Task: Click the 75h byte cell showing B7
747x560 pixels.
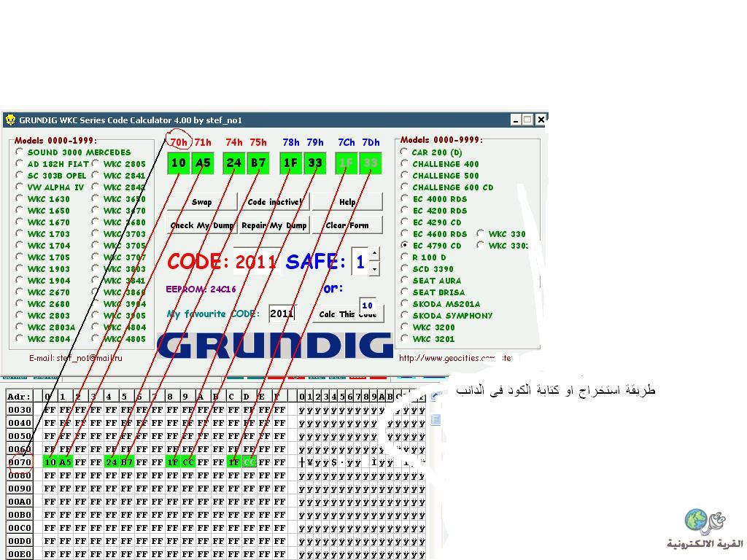Action: [258, 163]
